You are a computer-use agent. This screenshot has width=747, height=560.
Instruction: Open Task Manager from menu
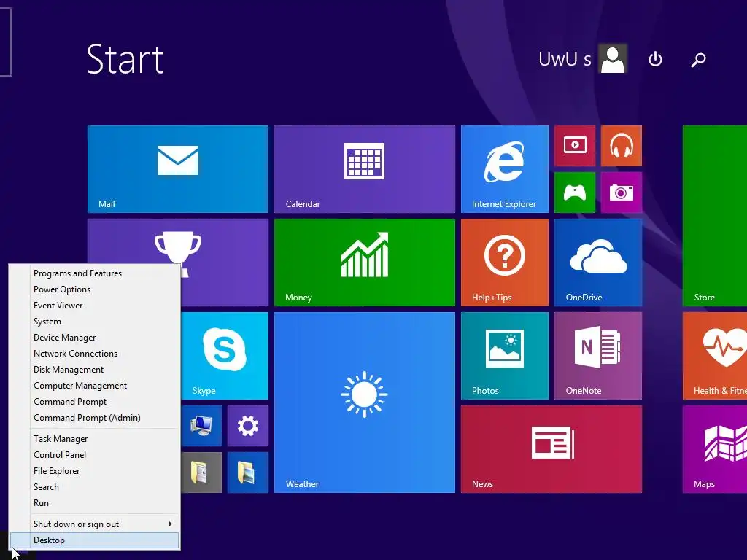pyautogui.click(x=94, y=438)
